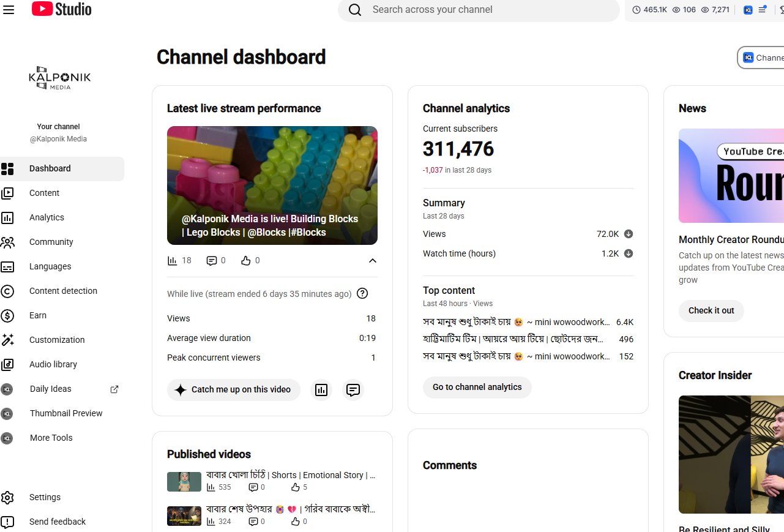Open the video titled বাবার খোলা চিঠি
784x532 pixels.
(x=291, y=475)
